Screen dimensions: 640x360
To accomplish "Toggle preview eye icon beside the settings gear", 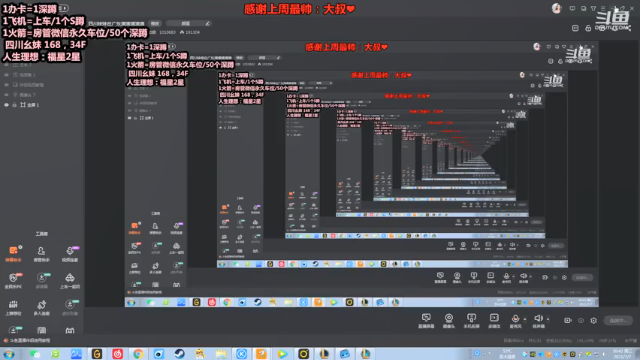I will 581,320.
